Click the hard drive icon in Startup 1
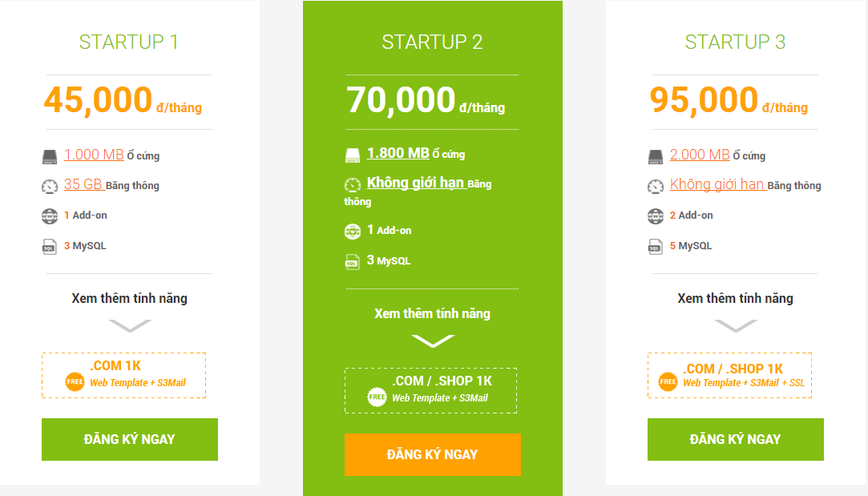Image resolution: width=868 pixels, height=496 pixels. pyautogui.click(x=50, y=155)
